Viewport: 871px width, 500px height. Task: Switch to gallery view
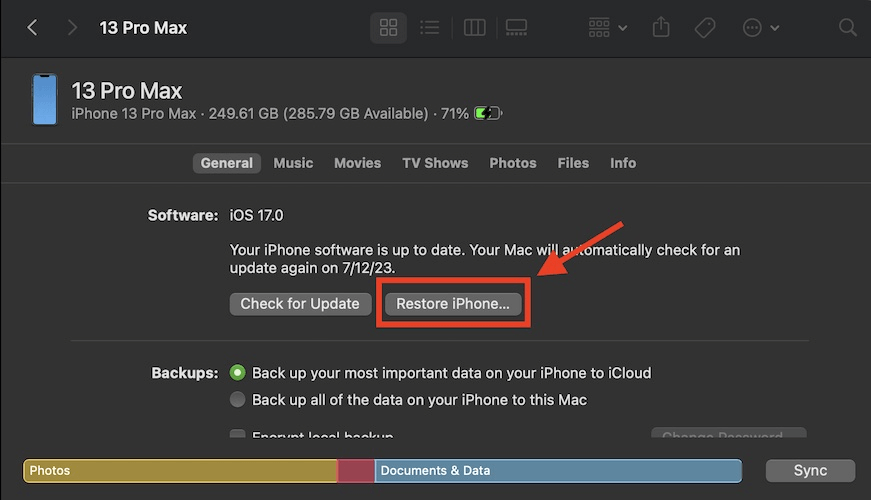point(516,28)
